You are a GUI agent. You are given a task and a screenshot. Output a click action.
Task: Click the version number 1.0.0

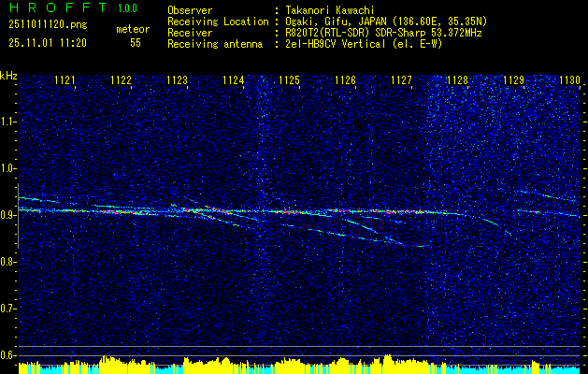[127, 7]
